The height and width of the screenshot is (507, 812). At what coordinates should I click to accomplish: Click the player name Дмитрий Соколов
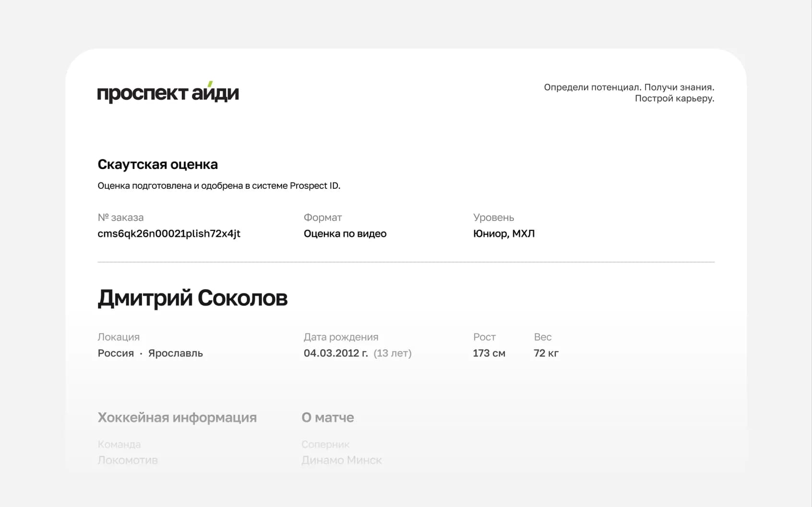(x=192, y=298)
